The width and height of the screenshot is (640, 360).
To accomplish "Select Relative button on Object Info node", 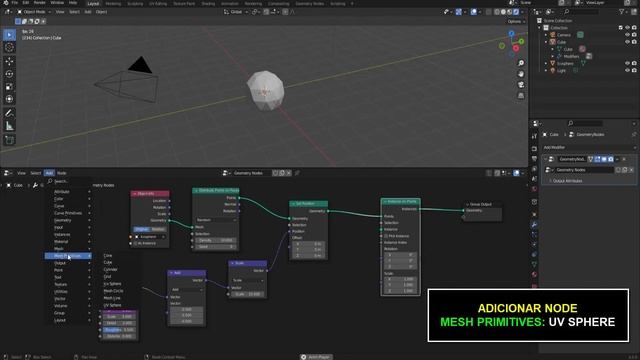I will 158,229.
